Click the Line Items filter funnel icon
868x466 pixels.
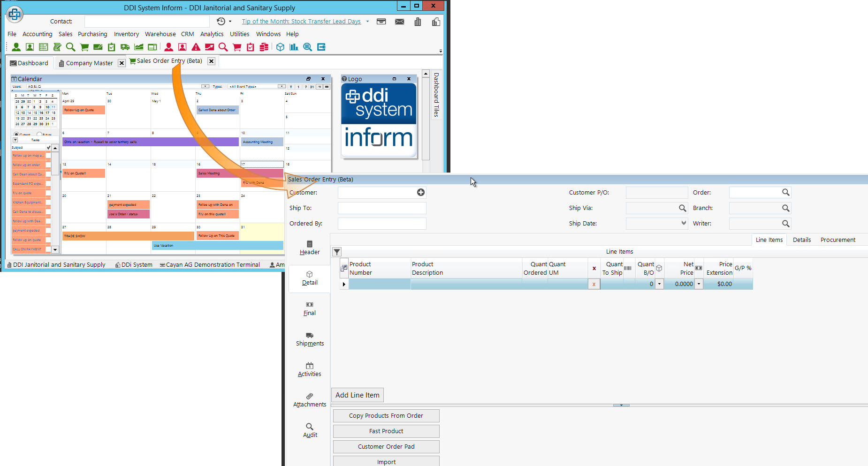click(x=337, y=252)
